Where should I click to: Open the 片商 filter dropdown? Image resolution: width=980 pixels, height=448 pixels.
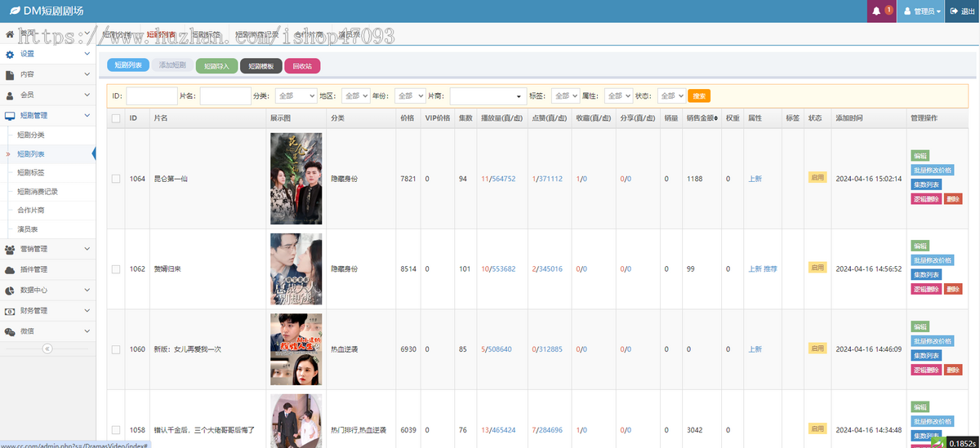click(488, 95)
